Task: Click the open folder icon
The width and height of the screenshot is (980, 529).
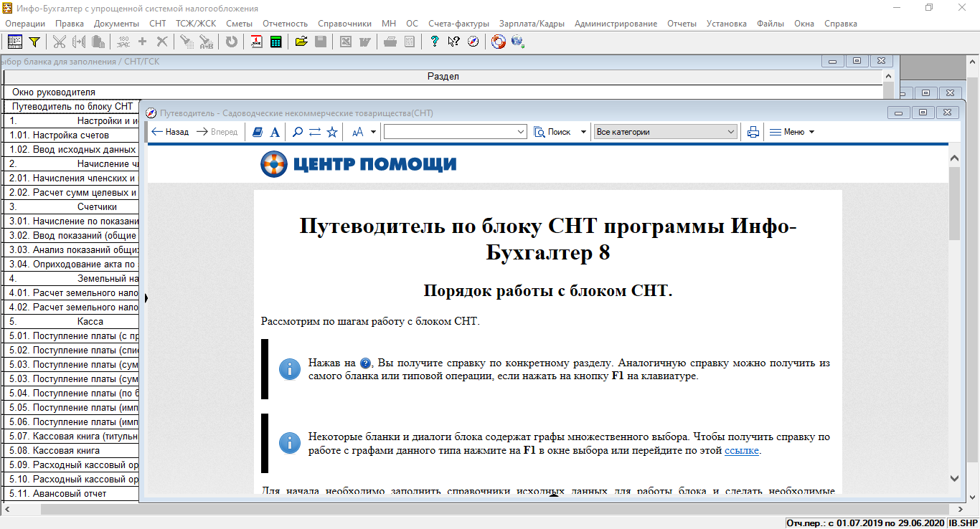Action: [301, 42]
